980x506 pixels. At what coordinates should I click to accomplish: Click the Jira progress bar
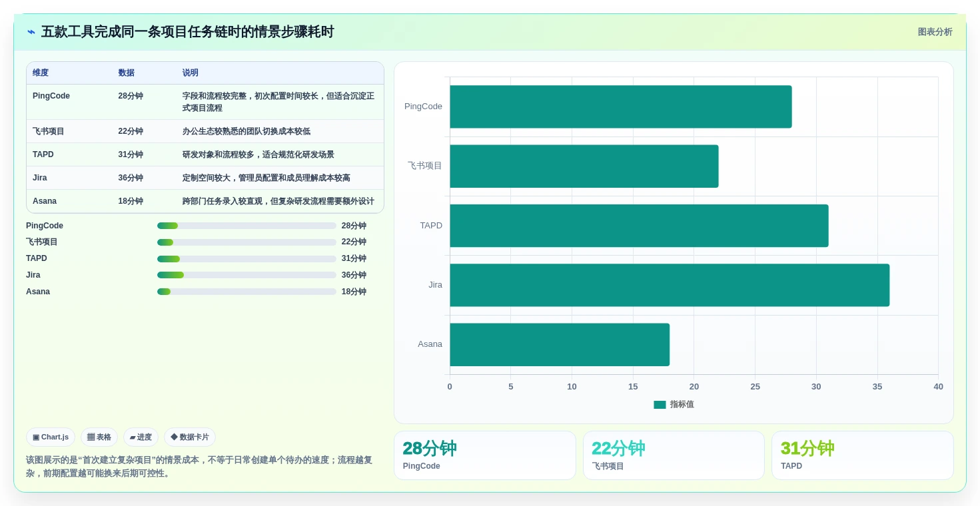246,275
